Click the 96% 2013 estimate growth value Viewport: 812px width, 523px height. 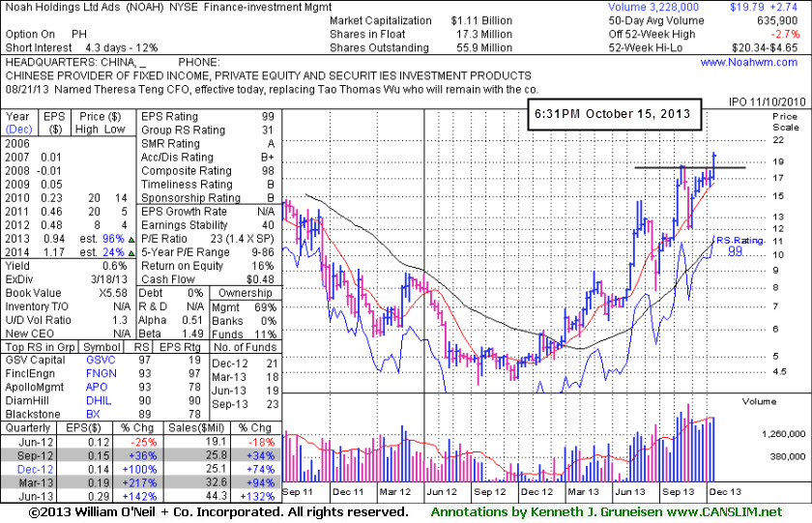click(x=113, y=239)
